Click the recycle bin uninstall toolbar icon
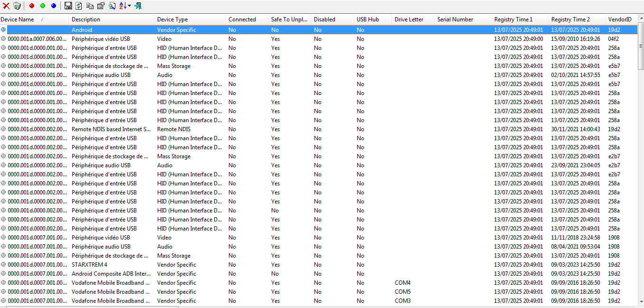644x308 pixels. (x=17, y=6)
